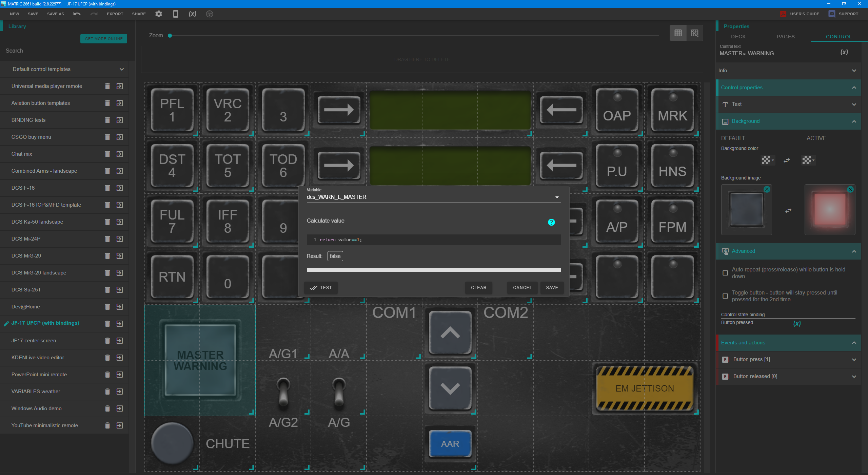868x475 pixels.
Task: Click SAVE in the variable dialog
Action: click(552, 288)
